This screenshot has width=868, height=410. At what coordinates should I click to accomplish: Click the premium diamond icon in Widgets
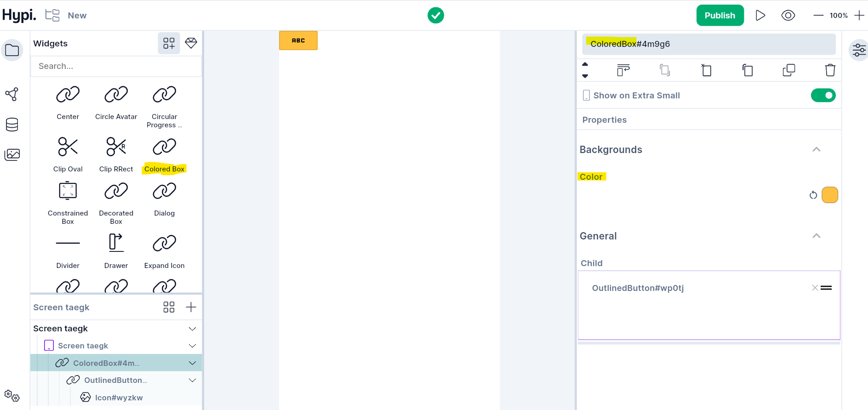tap(191, 43)
